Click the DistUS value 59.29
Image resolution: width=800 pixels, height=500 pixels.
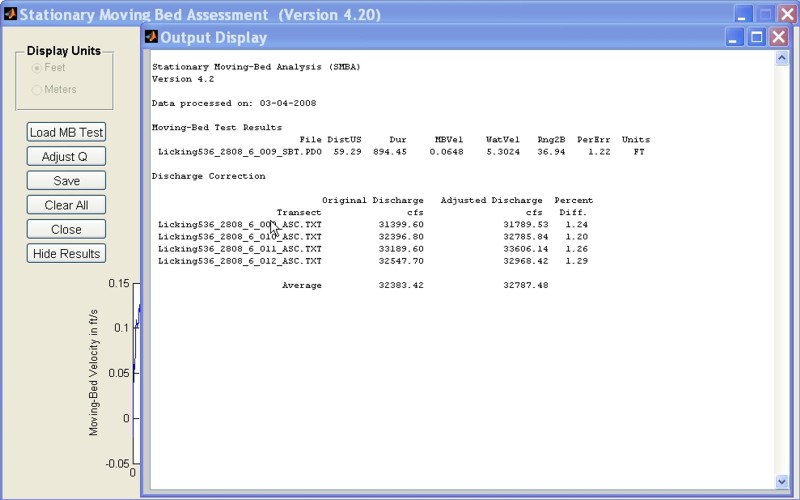pos(347,152)
